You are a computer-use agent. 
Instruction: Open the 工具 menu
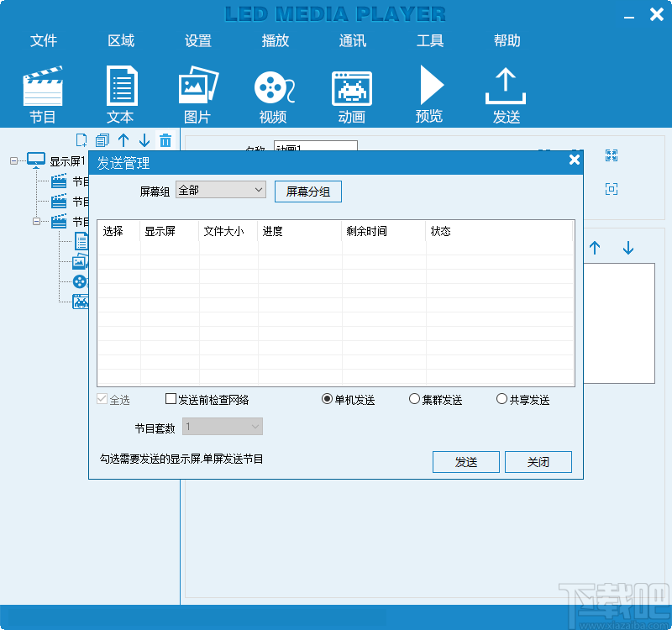pos(429,39)
